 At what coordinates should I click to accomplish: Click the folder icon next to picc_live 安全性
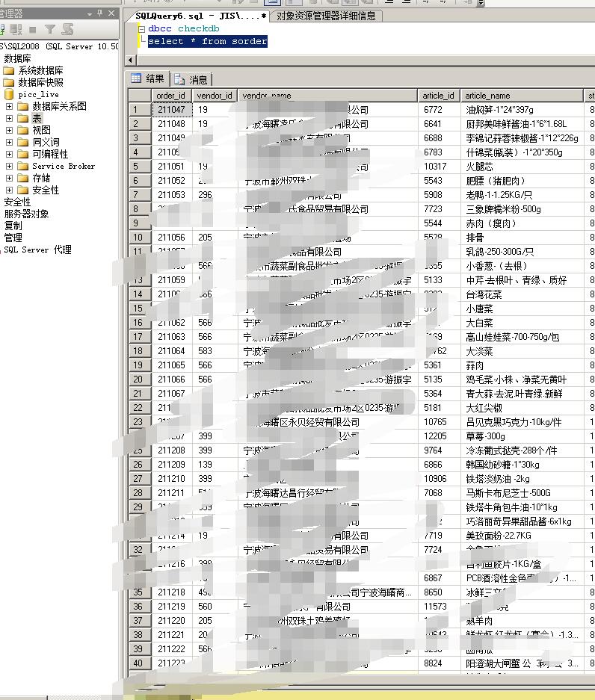[22, 191]
